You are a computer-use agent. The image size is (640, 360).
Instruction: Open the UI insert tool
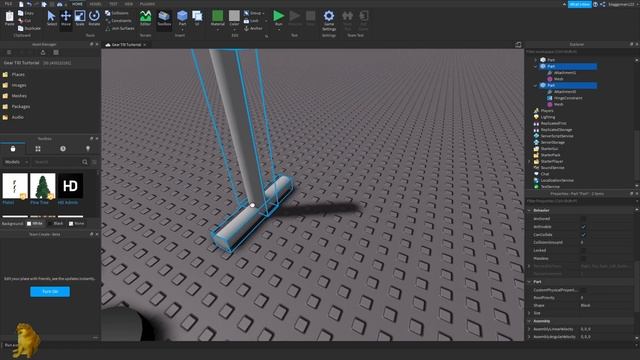[197, 19]
